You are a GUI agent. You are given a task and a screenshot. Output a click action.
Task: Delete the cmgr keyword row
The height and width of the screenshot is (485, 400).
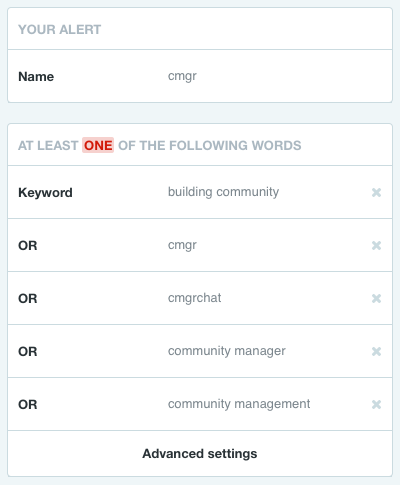[x=376, y=245]
